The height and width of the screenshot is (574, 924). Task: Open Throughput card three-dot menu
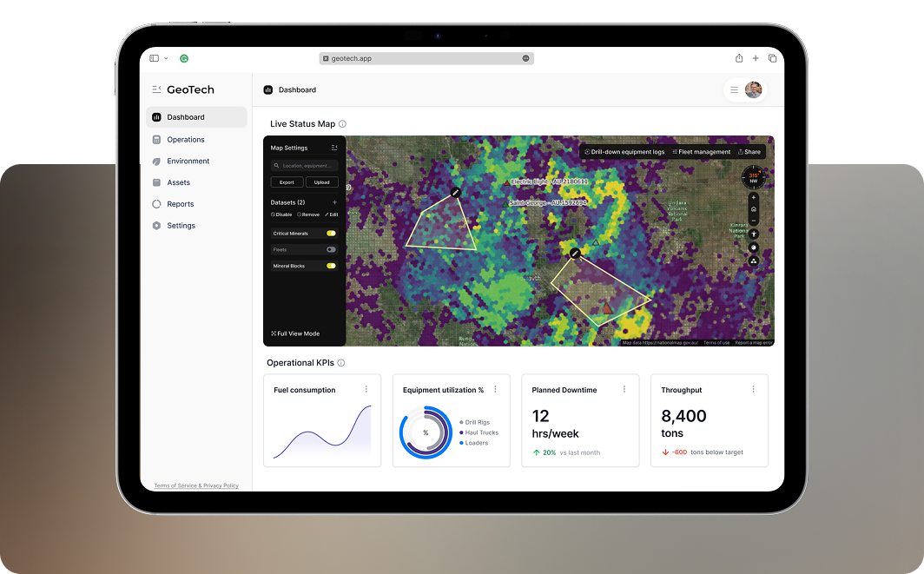(x=753, y=390)
